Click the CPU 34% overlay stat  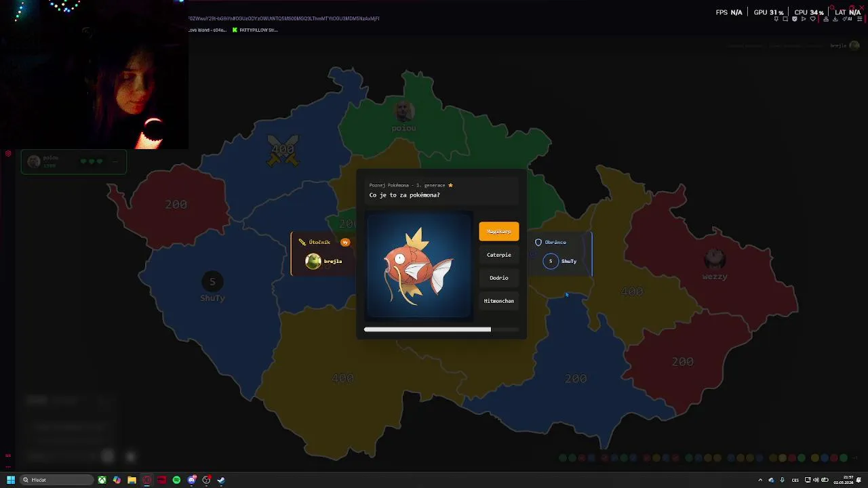pyautogui.click(x=809, y=12)
